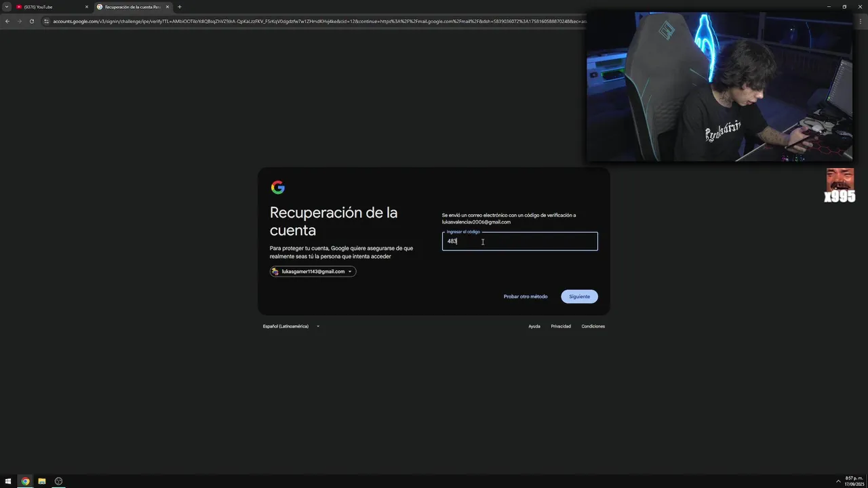Open the Privacidad link
The image size is (868, 488).
tap(561, 326)
